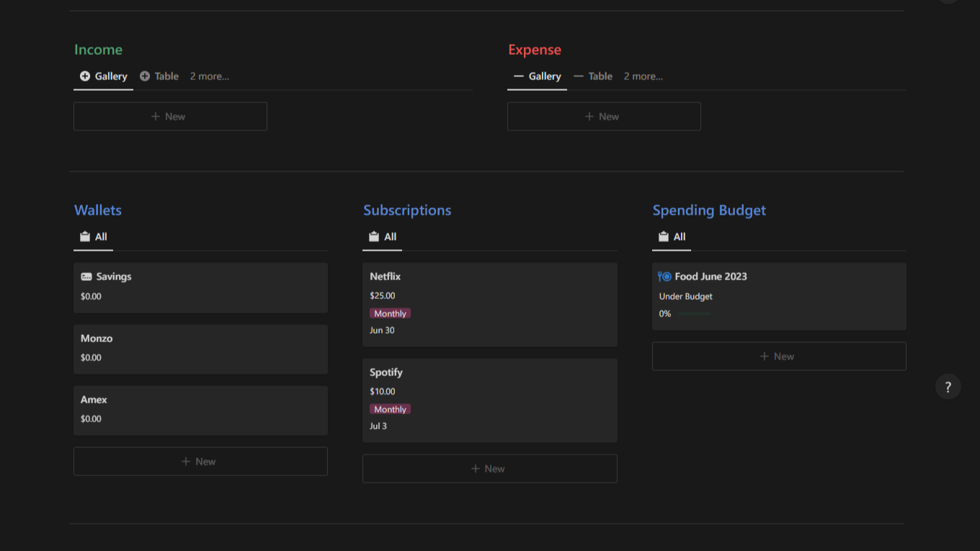The image size is (980, 551).
Task: Click the Monthly tag on Spotify
Action: 390,409
